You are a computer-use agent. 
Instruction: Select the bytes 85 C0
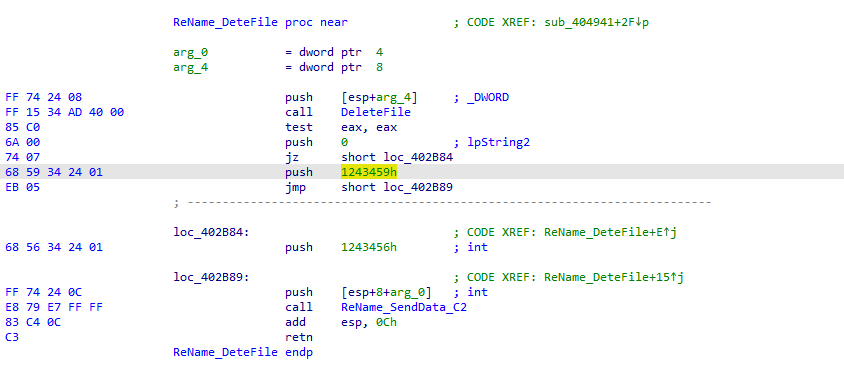pyautogui.click(x=22, y=127)
